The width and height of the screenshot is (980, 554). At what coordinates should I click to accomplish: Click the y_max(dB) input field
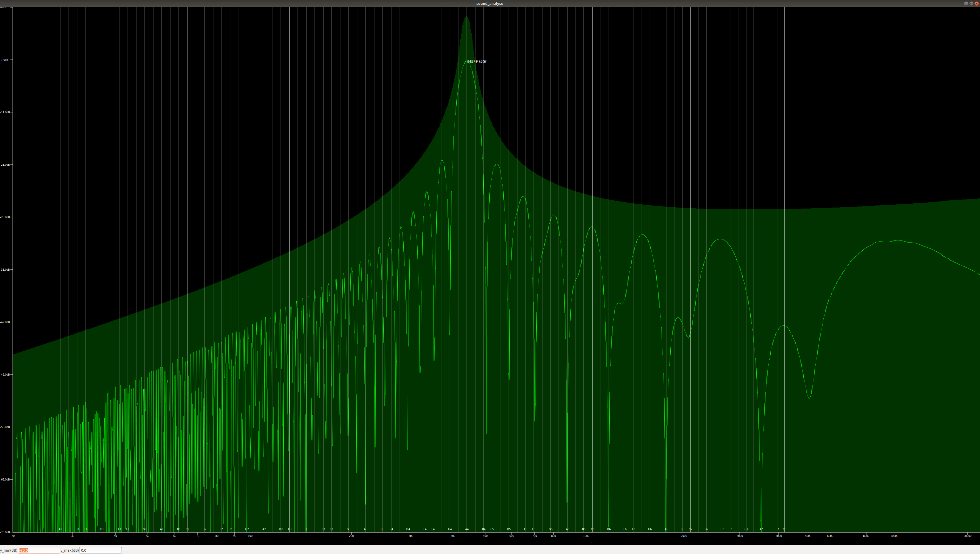[x=100, y=550]
